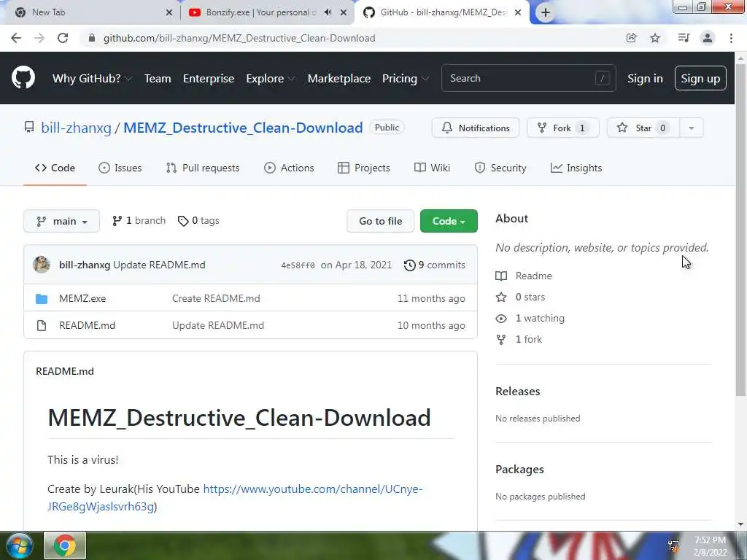Open a new tab with plus button
Screen dimensions: 747x560
pos(546,13)
